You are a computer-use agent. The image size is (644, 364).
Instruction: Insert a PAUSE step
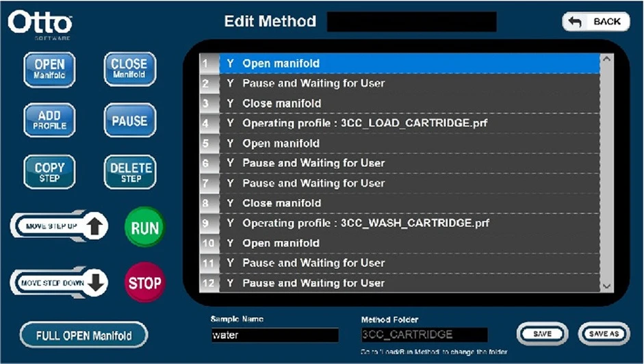tap(130, 120)
